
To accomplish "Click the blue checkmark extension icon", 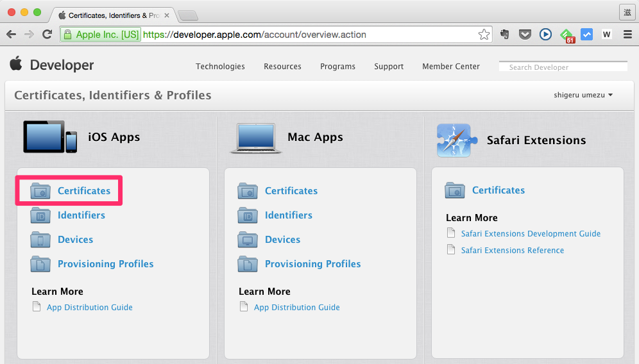I will click(x=586, y=35).
